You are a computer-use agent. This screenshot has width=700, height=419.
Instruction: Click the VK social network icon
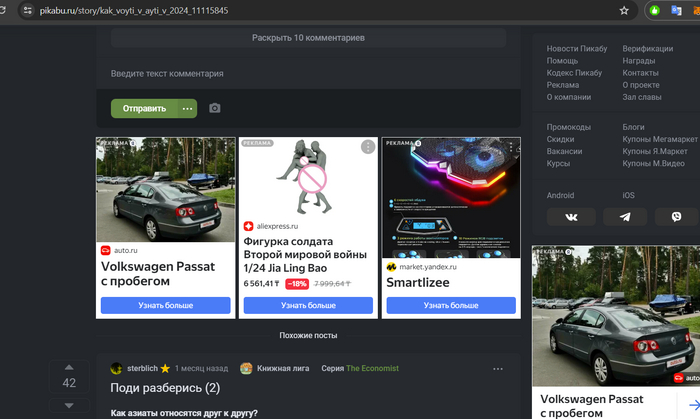[x=571, y=217]
